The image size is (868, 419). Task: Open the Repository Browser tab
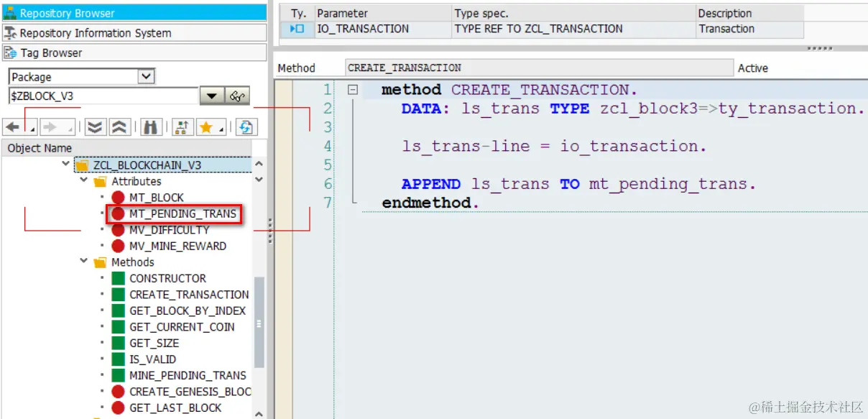tap(134, 13)
